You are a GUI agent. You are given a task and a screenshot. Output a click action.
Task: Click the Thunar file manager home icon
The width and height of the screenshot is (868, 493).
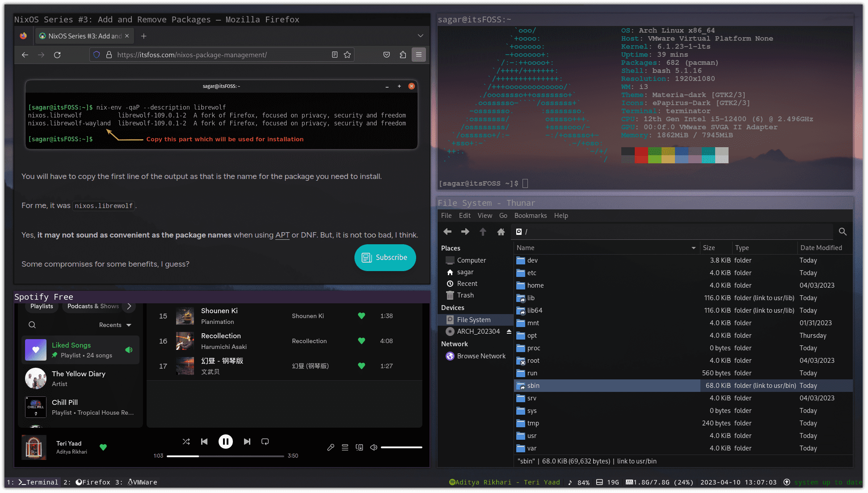pos(501,232)
